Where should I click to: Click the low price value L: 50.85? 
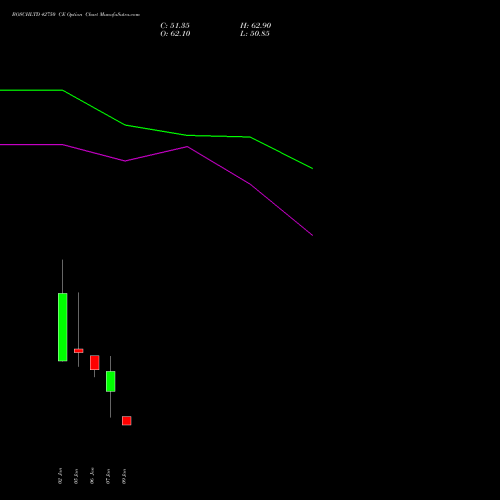coord(255,34)
